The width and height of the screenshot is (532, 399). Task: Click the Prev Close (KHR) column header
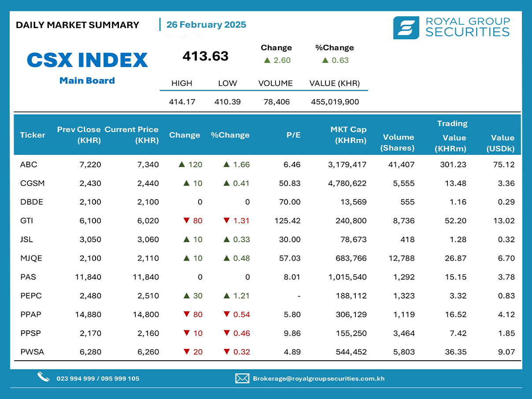[79, 135]
